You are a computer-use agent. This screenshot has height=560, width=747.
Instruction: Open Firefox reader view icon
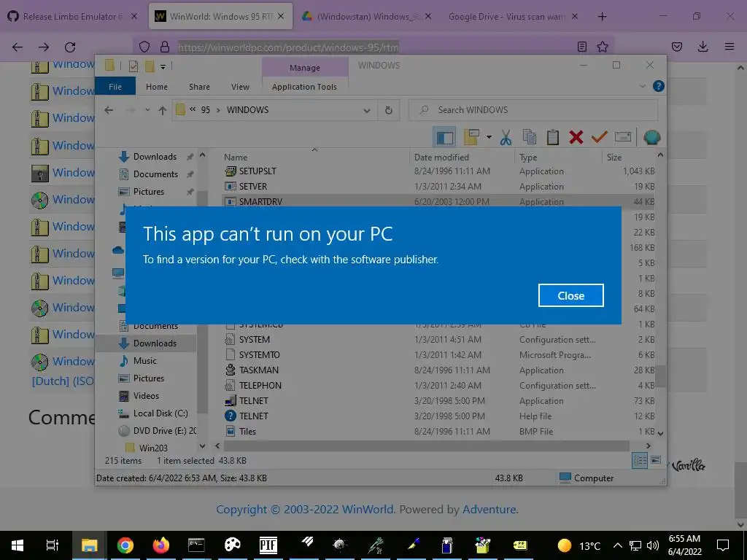click(x=581, y=47)
